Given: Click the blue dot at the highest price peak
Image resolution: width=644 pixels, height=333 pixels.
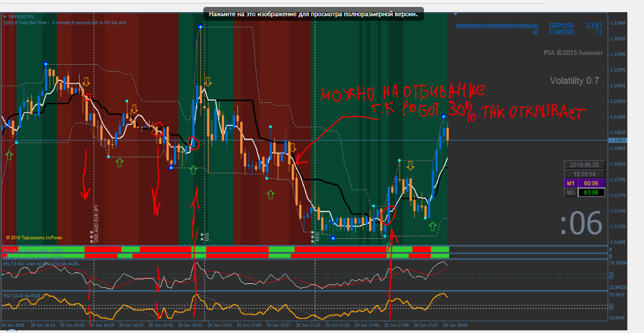Looking at the screenshot, I should click(200, 27).
